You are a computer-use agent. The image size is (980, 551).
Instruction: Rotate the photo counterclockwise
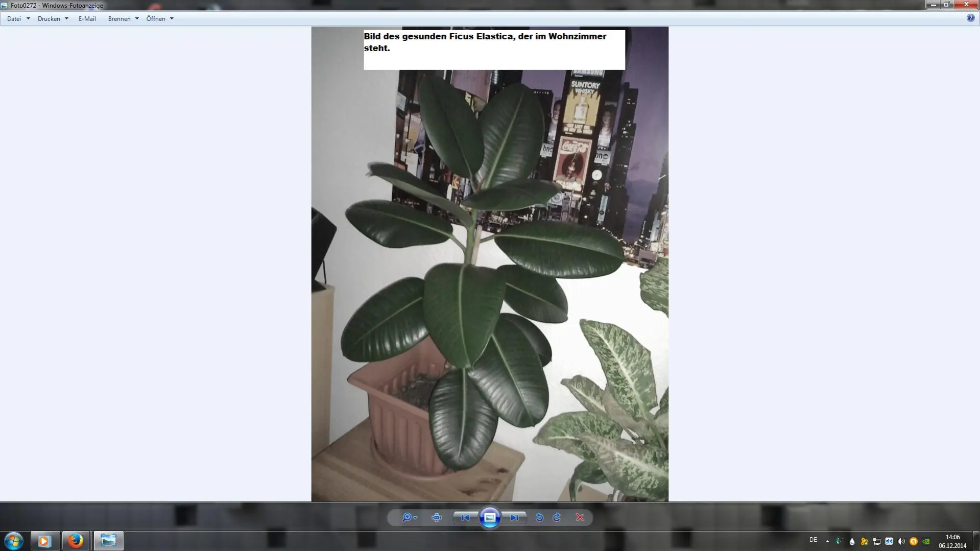539,517
